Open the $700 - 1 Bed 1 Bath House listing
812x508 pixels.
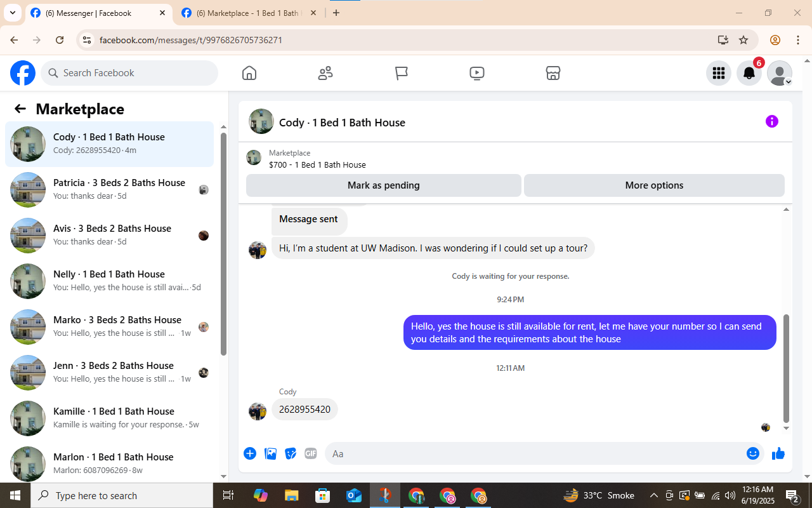[x=317, y=164]
